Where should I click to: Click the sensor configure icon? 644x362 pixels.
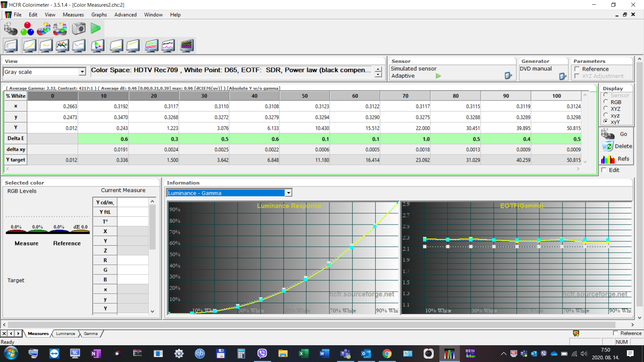pos(508,76)
